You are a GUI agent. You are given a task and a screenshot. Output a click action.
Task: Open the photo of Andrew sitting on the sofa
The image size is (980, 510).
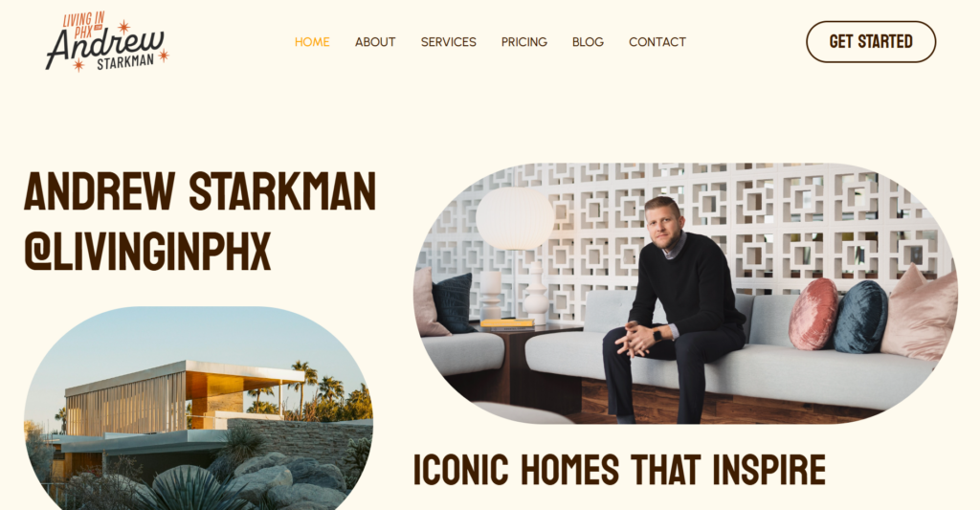(686, 294)
